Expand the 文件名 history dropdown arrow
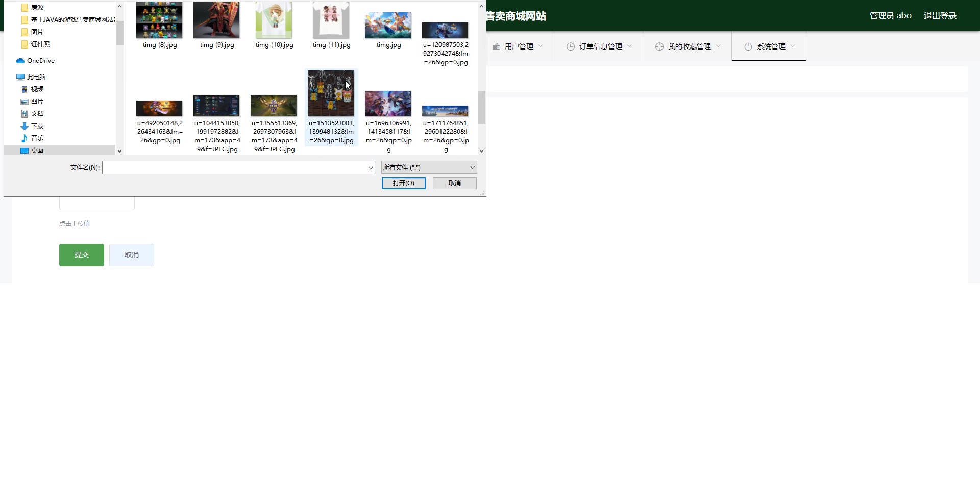This screenshot has width=980, height=477. (x=371, y=168)
